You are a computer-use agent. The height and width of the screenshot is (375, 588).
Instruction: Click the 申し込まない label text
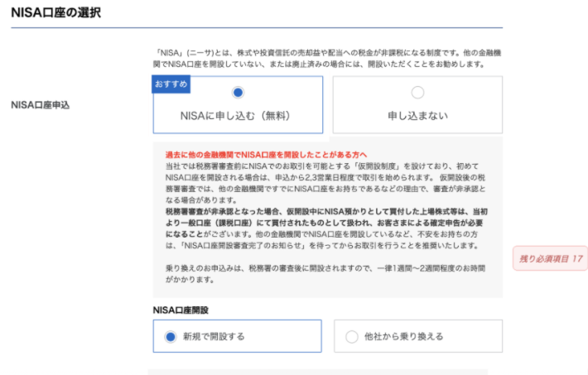coord(417,115)
